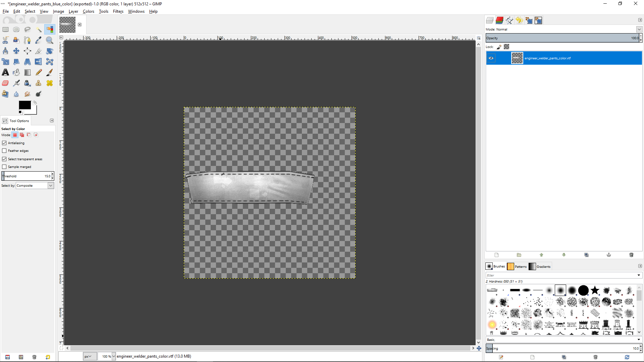Open the Filters menu
Screen dimensions: 644x362
pyautogui.click(x=118, y=11)
